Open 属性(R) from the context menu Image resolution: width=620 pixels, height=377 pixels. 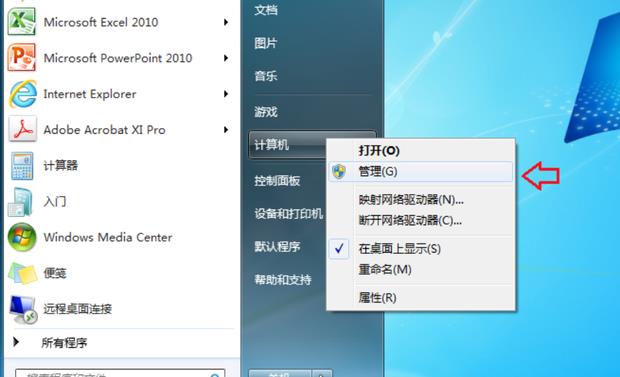pyautogui.click(x=421, y=297)
